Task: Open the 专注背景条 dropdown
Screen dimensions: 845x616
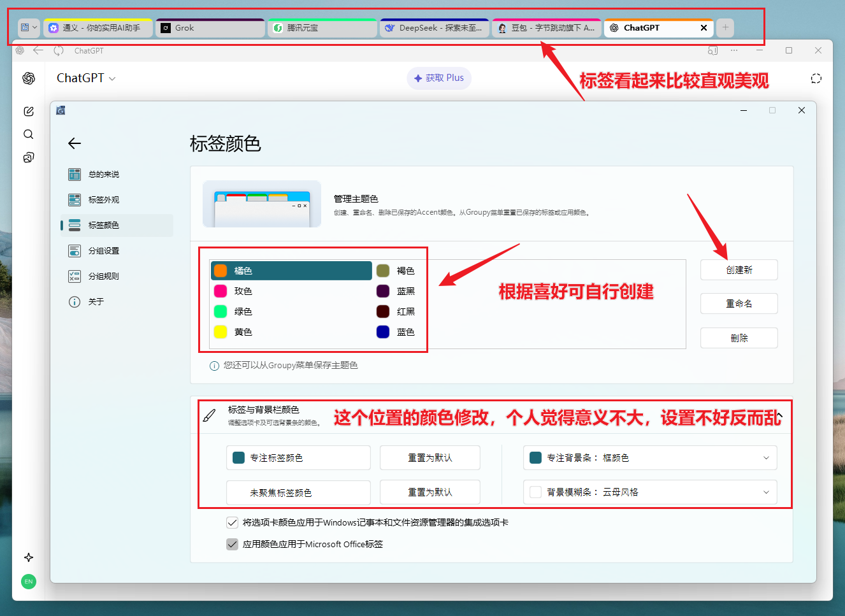Action: pos(649,457)
